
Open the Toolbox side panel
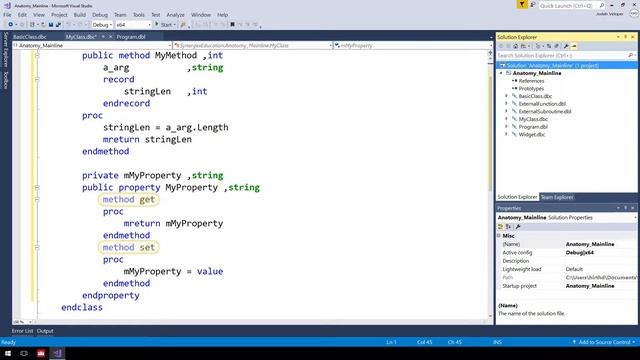[6, 80]
